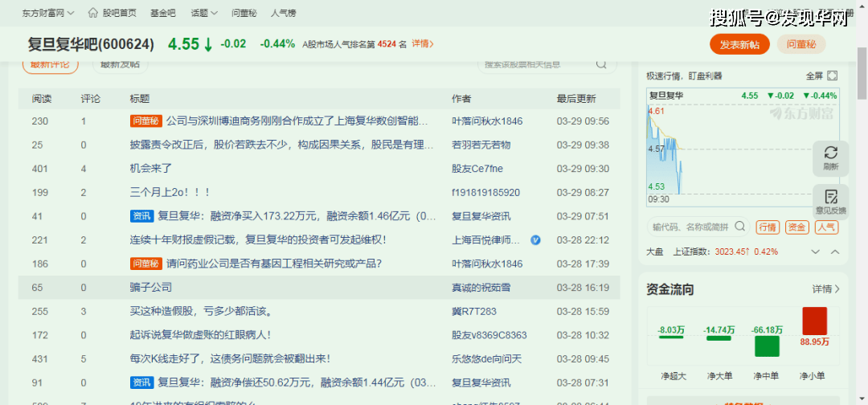Click the 全屏 fullscreen chart icon

833,76
